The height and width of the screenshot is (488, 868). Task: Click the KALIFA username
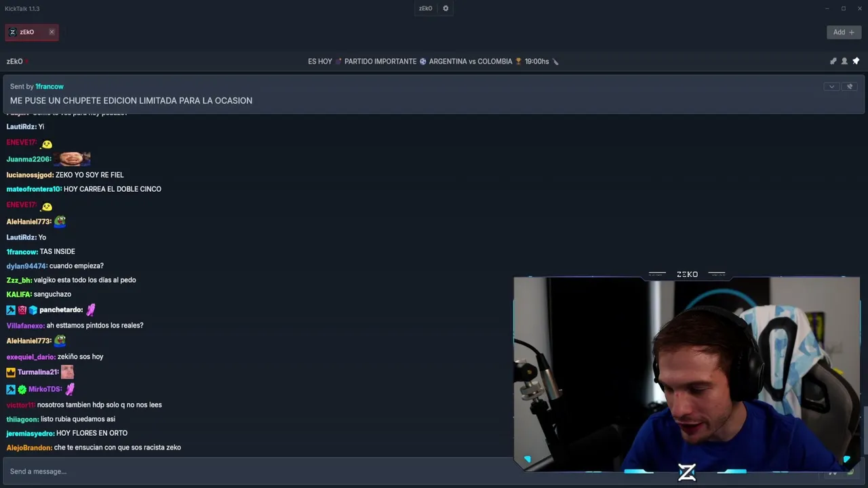click(20, 294)
